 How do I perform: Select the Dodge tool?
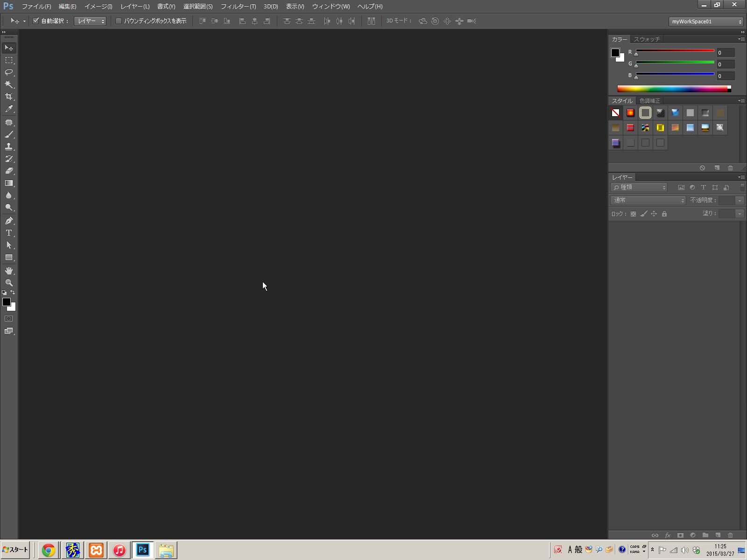pyautogui.click(x=9, y=207)
